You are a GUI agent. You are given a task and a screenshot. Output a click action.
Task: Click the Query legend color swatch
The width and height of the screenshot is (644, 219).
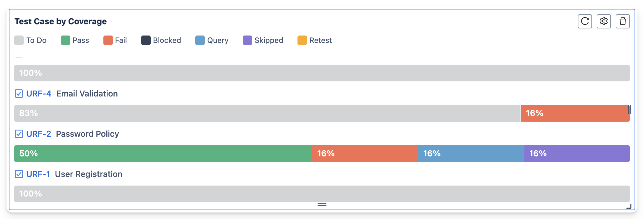click(x=200, y=40)
